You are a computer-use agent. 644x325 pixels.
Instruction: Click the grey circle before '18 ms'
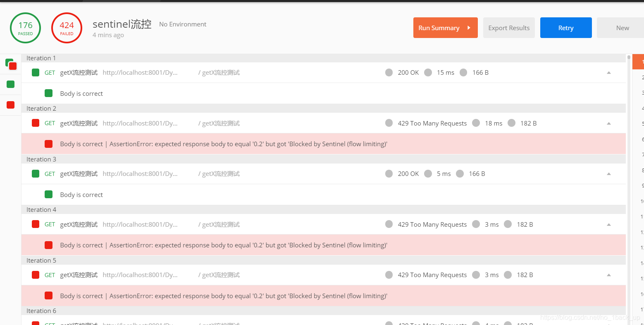[476, 123]
